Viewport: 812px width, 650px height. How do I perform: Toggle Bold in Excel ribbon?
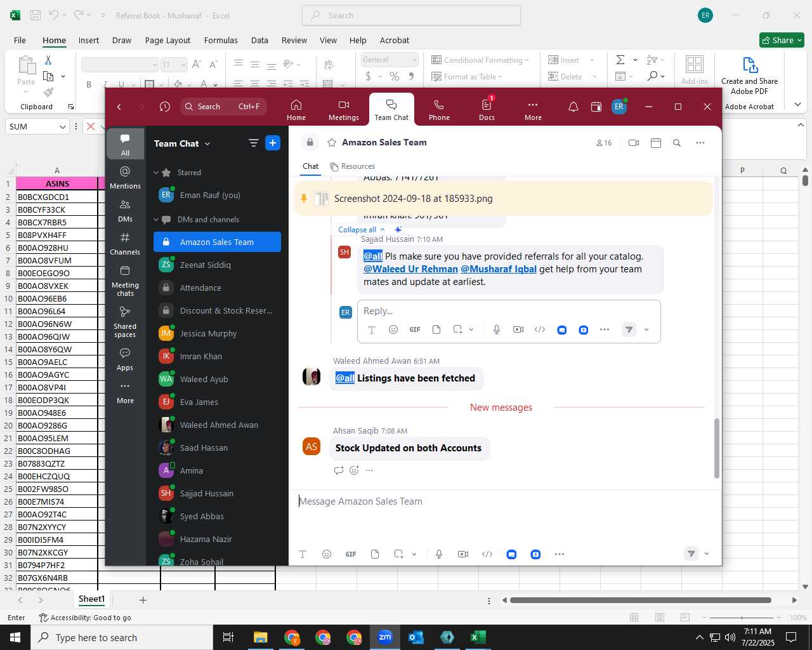89,84
